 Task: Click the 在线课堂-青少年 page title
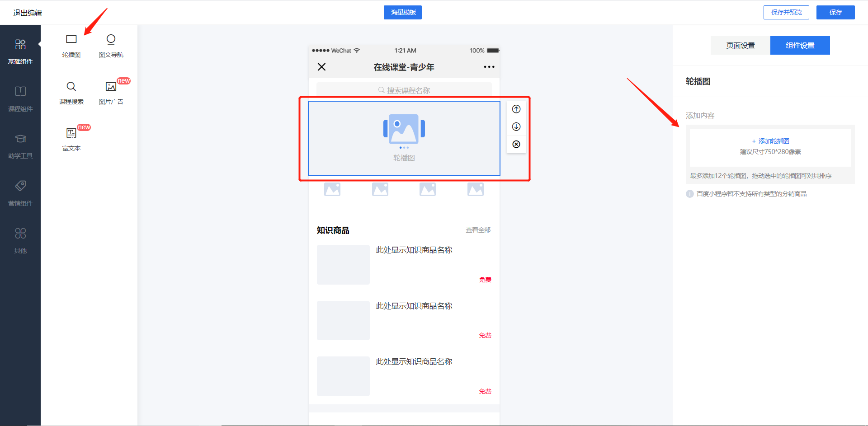pyautogui.click(x=404, y=67)
